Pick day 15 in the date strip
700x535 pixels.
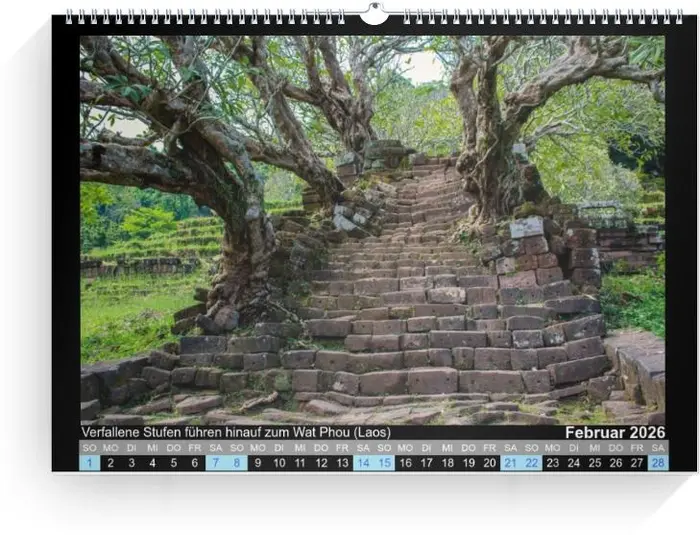coord(384,462)
